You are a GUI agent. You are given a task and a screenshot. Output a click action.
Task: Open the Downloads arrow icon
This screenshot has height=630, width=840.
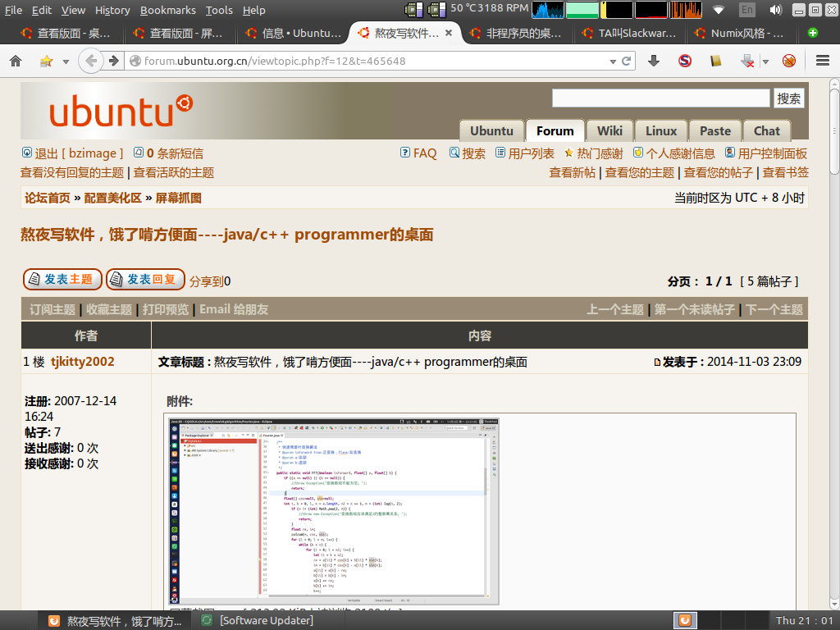[x=654, y=61]
